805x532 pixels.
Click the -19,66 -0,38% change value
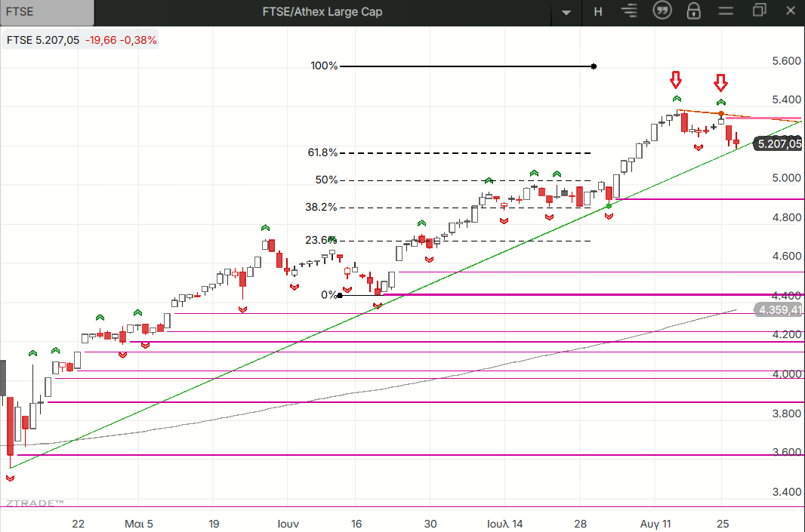(x=121, y=40)
